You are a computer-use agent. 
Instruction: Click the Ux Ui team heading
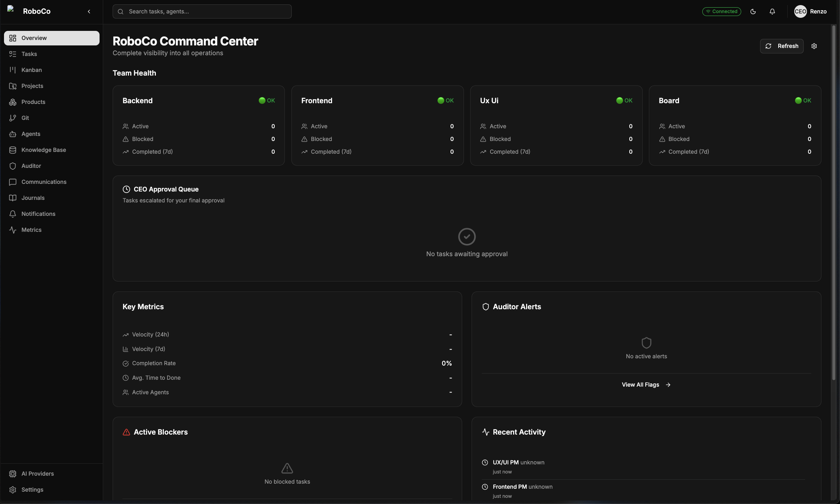click(x=489, y=101)
